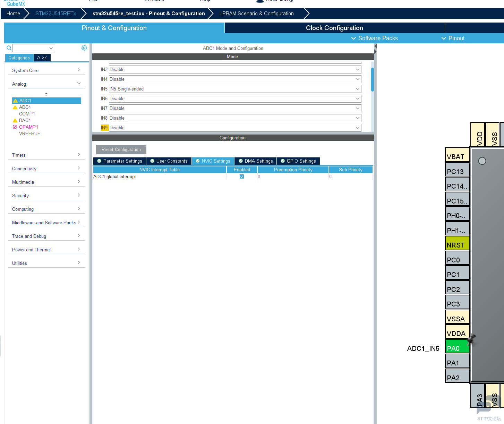Click the stm32u545re_test.ioc breadcrumb
The height and width of the screenshot is (424, 504).
pyautogui.click(x=148, y=14)
